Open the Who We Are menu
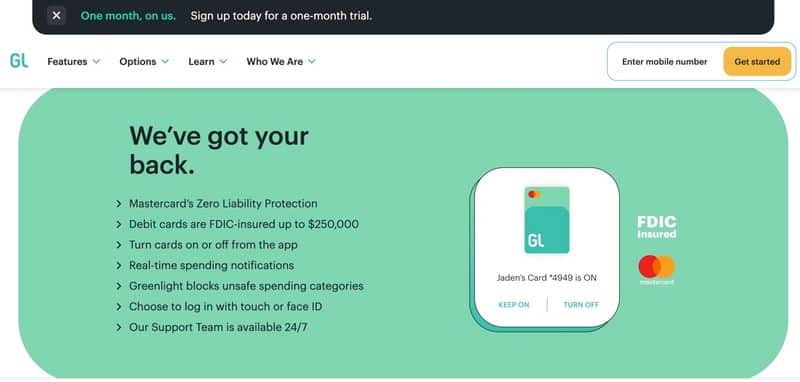This screenshot has height=382, width=800. point(281,62)
